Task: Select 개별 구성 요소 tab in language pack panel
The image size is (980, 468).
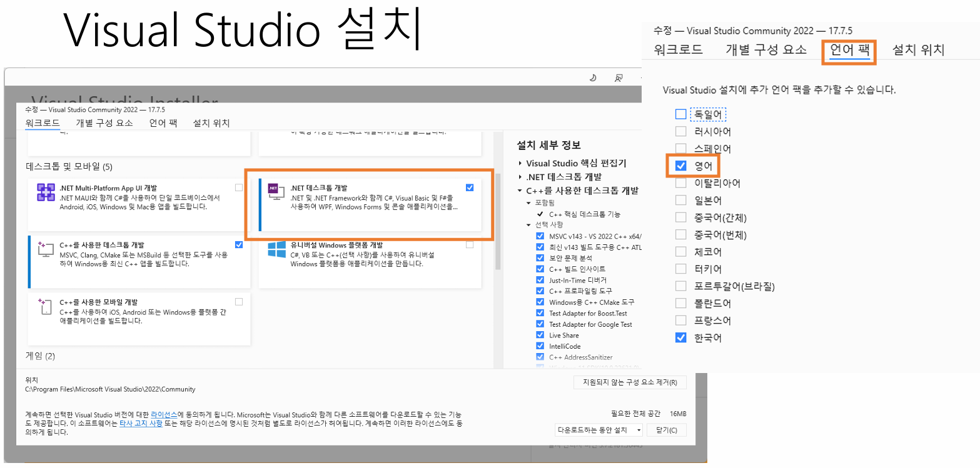Action: pyautogui.click(x=766, y=50)
